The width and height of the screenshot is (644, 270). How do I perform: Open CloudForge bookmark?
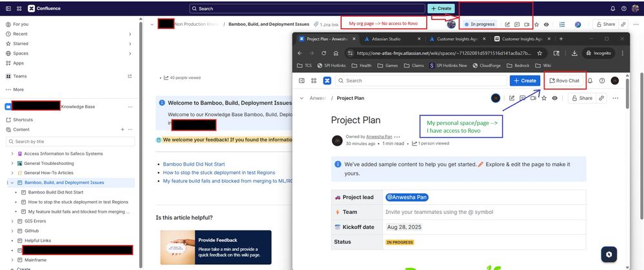[x=487, y=66]
